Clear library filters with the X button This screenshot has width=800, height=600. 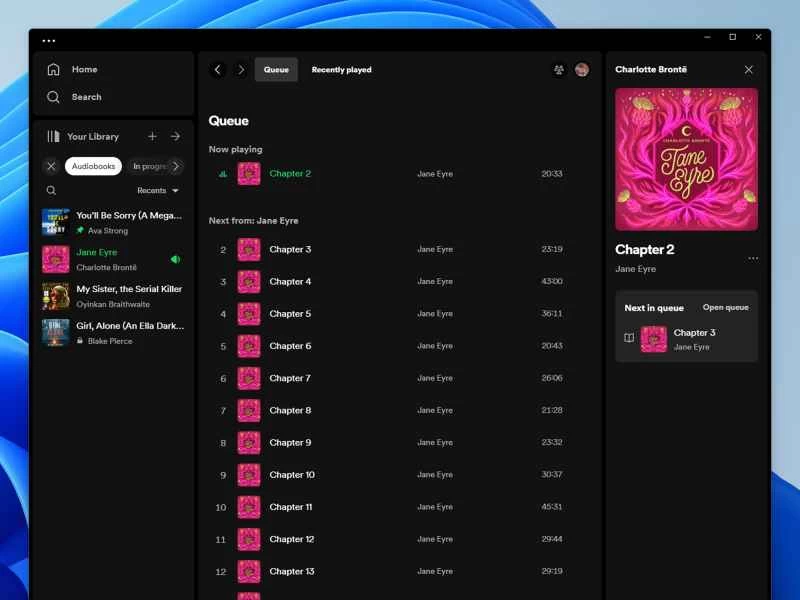point(51,166)
